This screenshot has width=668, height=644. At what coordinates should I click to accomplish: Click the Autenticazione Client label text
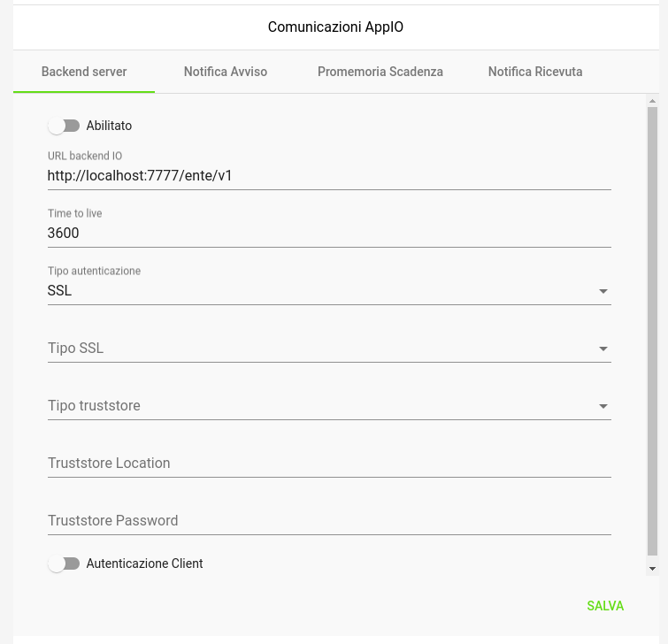144,563
